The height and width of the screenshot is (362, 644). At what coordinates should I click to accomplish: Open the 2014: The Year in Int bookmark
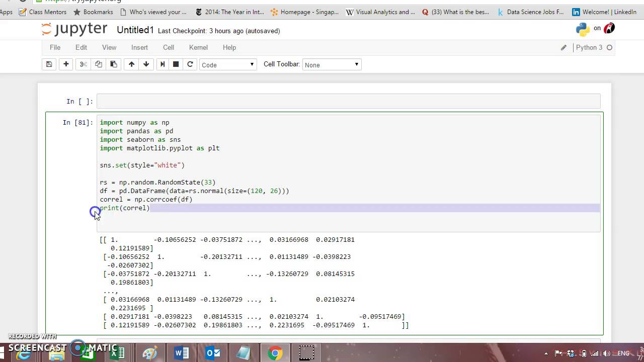point(229,12)
